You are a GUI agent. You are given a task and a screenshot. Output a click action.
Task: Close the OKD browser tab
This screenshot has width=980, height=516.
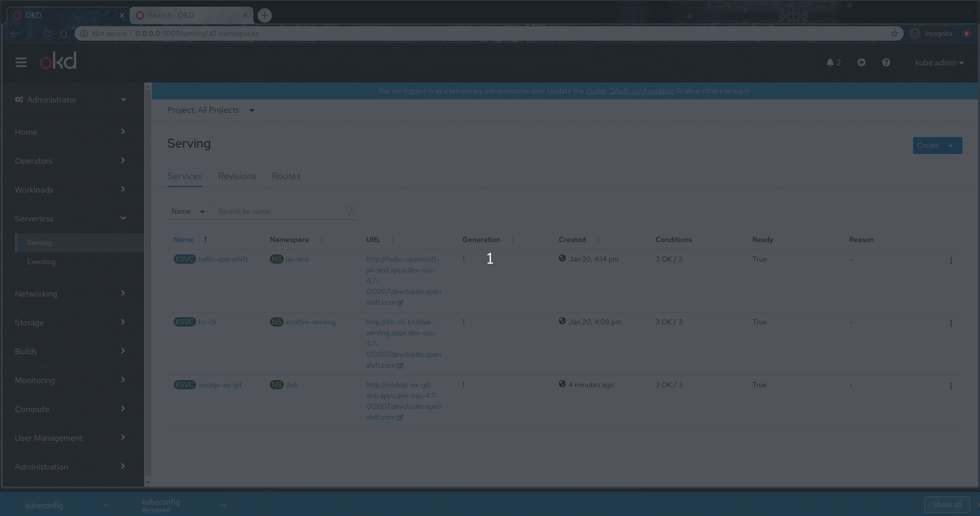[x=122, y=15]
